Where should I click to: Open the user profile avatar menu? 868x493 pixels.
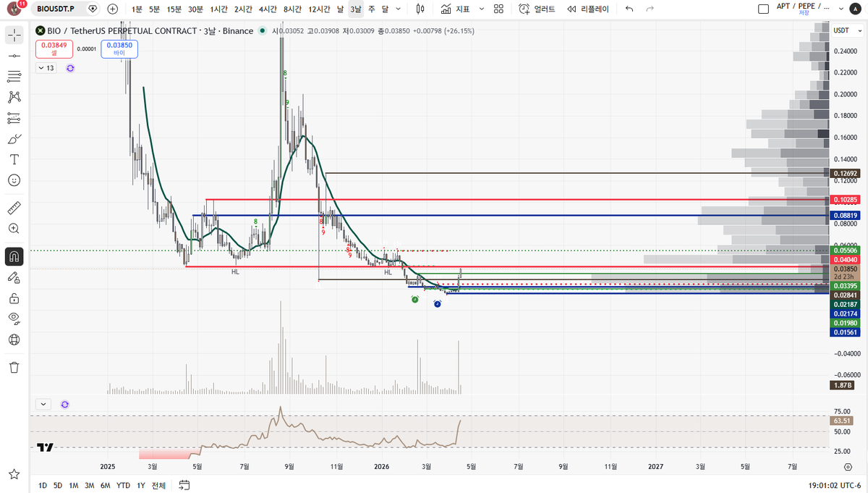click(14, 9)
